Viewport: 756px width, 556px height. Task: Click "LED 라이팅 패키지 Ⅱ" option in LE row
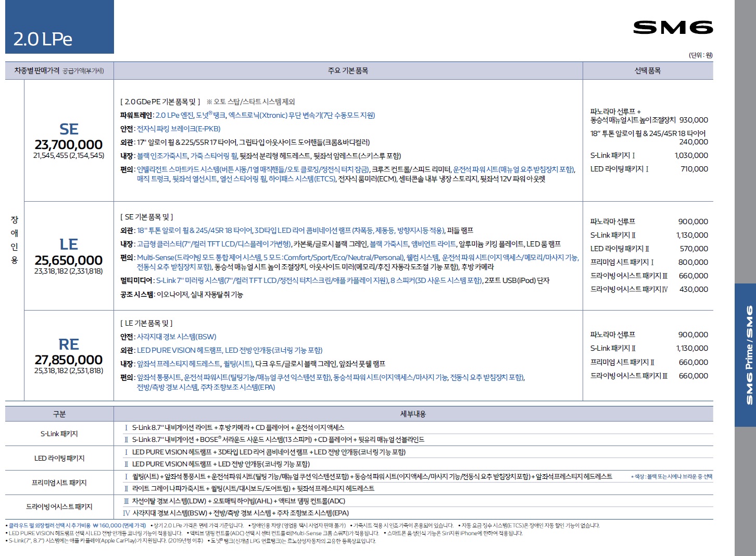(x=620, y=249)
